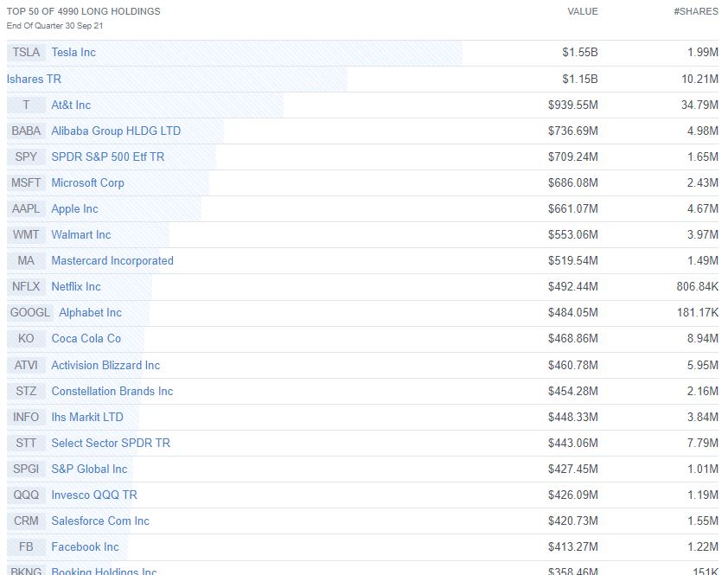Click the TOP 50 OF 4990 LONG HOLDINGS title

pos(83,11)
